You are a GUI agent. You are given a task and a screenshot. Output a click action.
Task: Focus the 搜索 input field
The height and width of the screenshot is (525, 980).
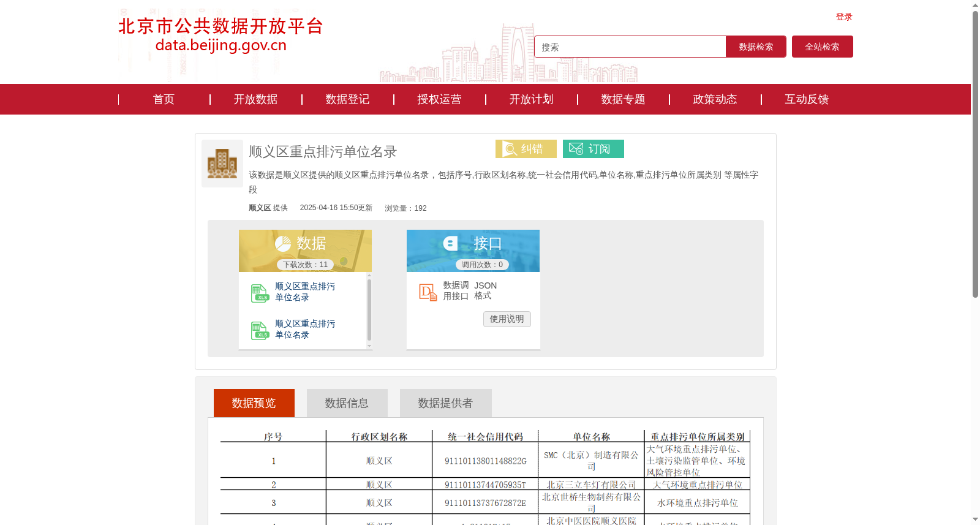(630, 47)
